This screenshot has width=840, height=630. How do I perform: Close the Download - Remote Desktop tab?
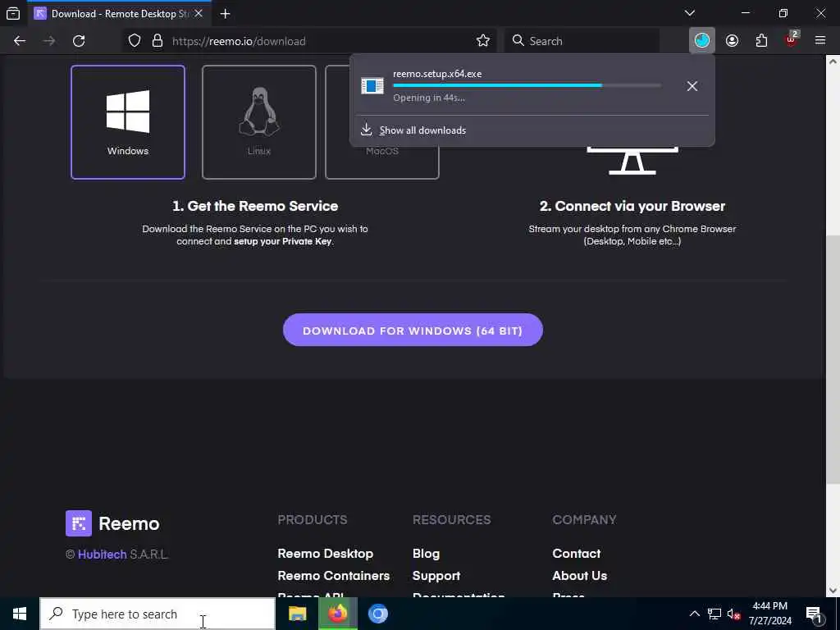[199, 13]
